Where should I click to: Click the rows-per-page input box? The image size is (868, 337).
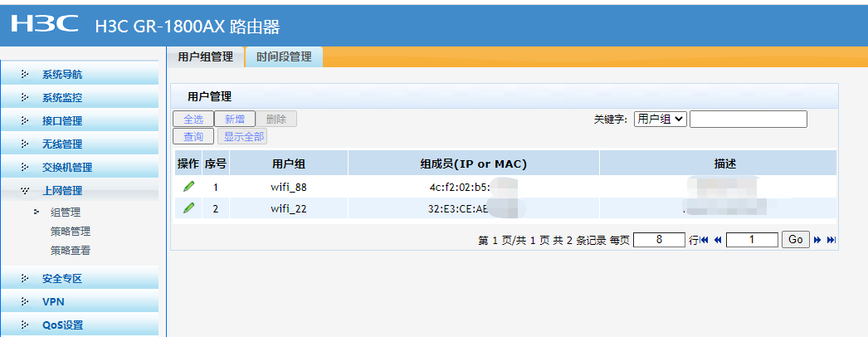point(659,240)
